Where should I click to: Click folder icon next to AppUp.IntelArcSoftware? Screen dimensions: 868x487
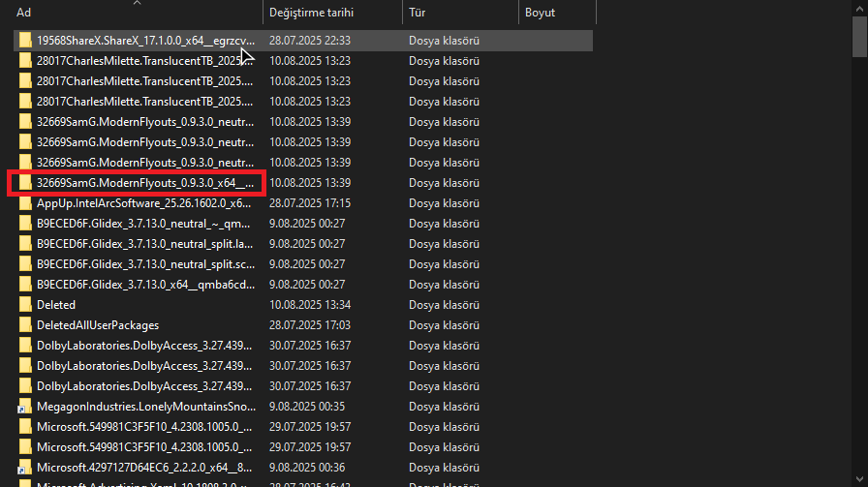tap(25, 203)
